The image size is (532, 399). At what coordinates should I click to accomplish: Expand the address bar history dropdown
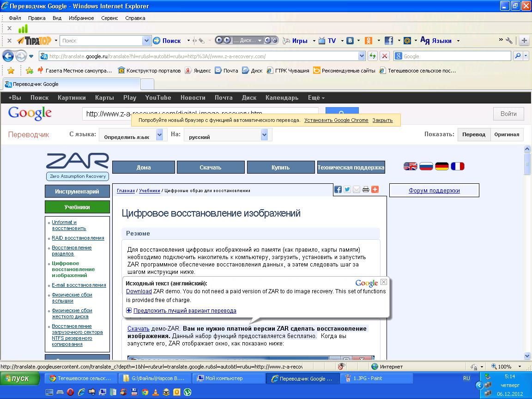click(x=362, y=56)
